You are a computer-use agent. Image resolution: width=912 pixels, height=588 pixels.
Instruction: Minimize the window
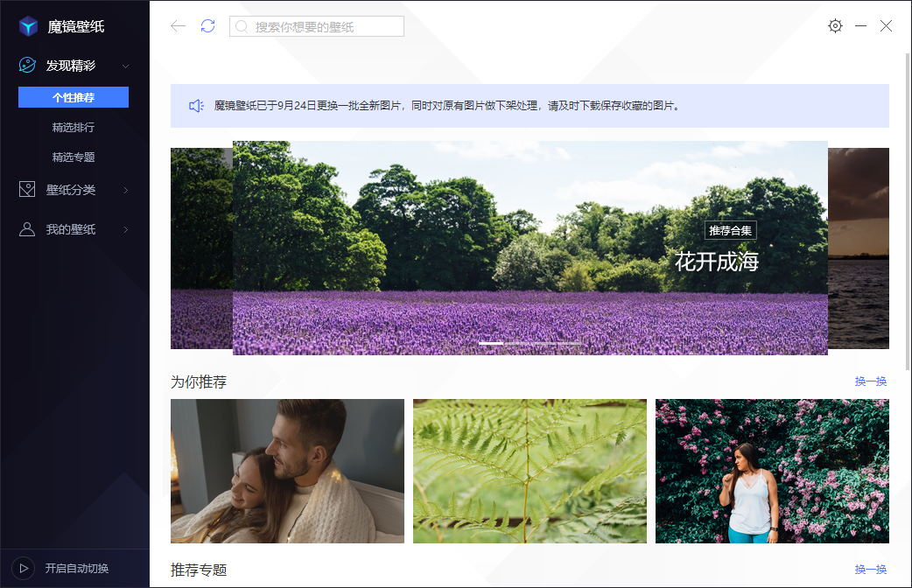pos(861,26)
